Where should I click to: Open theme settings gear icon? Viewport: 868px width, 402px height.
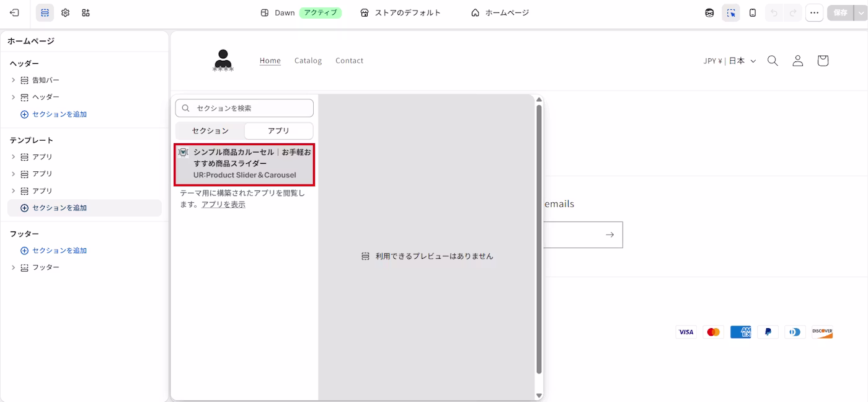click(x=65, y=12)
